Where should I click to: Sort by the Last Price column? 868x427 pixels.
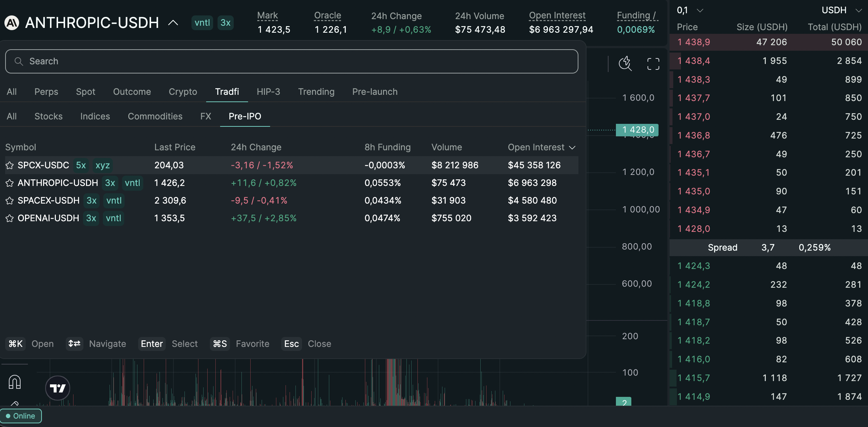click(x=175, y=147)
